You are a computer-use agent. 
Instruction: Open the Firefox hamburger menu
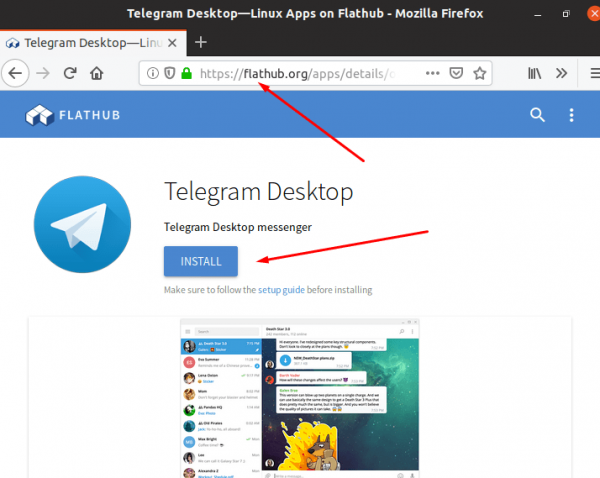pos(595,73)
